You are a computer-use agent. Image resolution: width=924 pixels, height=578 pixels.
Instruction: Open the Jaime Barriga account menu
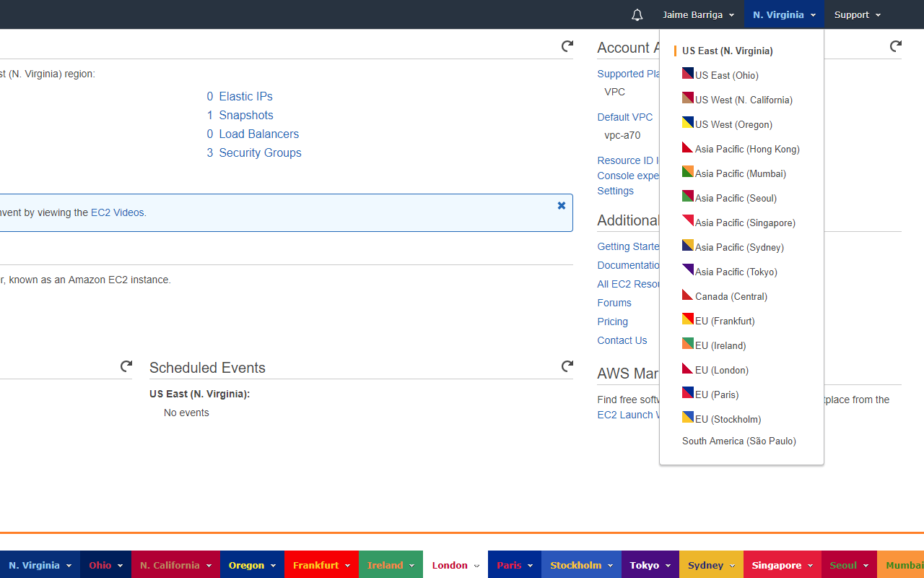(698, 14)
